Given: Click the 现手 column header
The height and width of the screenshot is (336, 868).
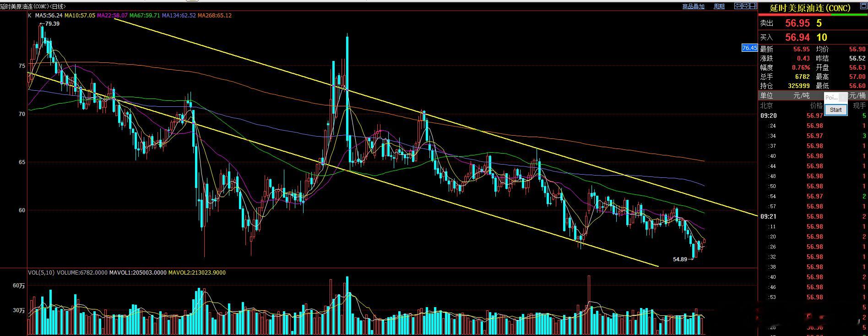Looking at the screenshot, I should (x=859, y=105).
